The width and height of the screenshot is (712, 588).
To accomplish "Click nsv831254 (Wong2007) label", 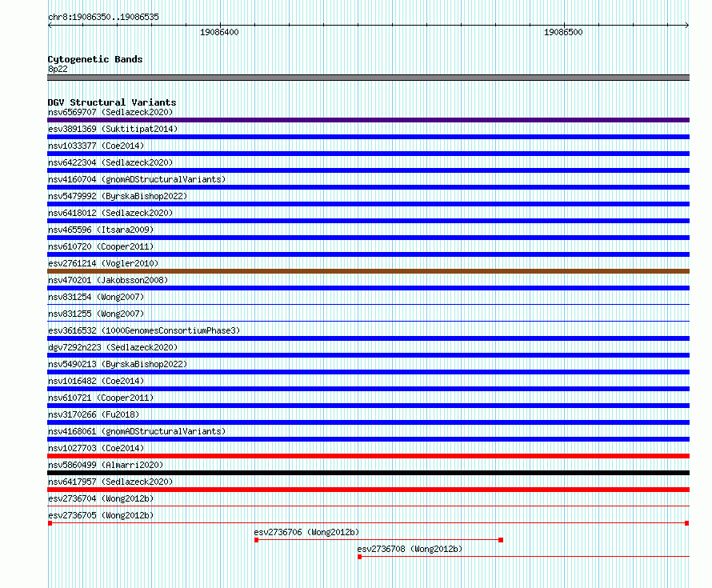I will pos(96,297).
